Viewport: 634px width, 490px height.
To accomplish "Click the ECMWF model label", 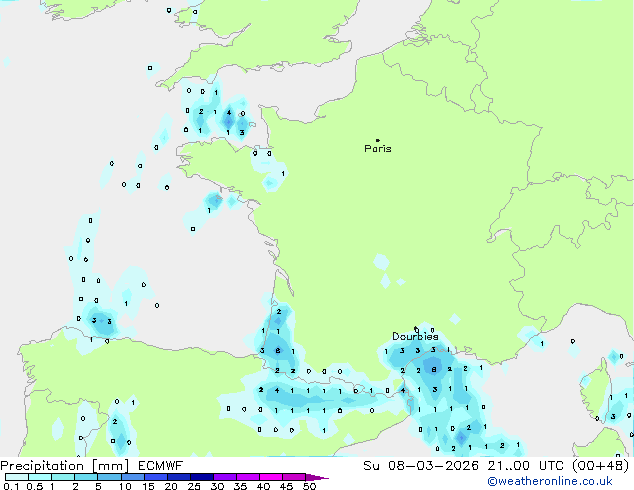I will tap(161, 465).
